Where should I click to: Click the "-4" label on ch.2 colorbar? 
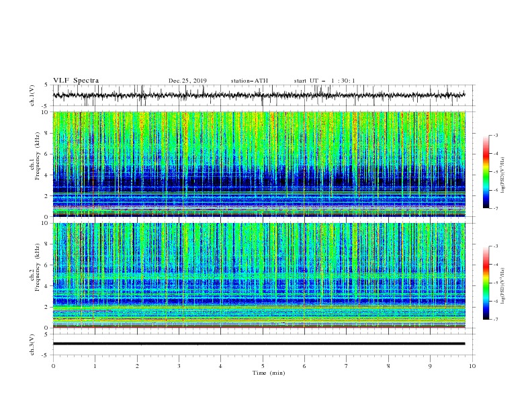(496, 265)
